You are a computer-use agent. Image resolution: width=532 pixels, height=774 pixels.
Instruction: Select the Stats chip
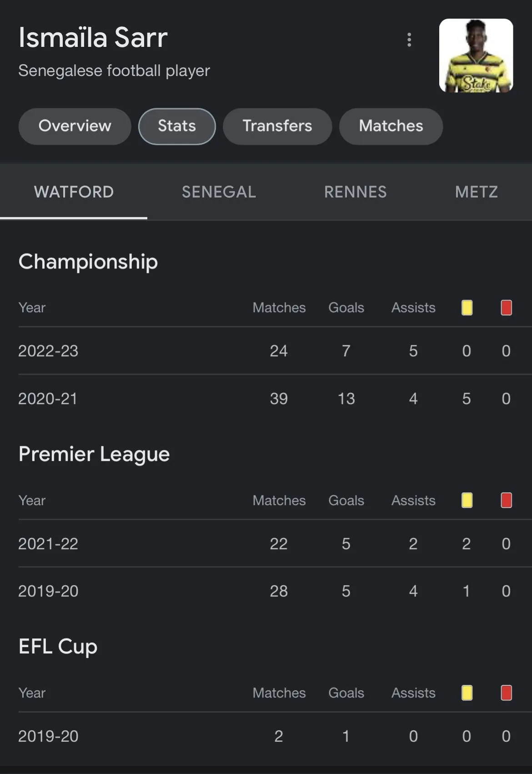[177, 126]
